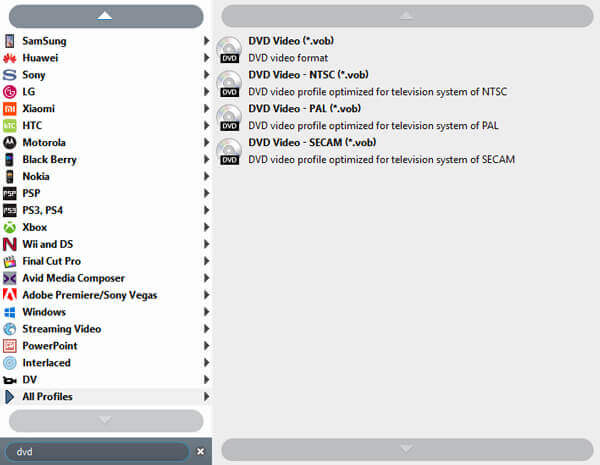Click the Motorola logo icon
The image size is (600, 465).
click(x=10, y=142)
